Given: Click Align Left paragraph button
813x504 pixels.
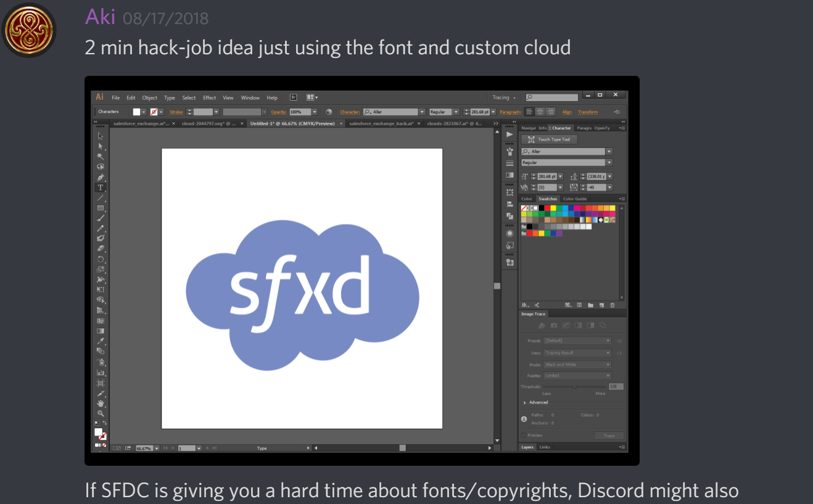Looking at the screenshot, I should (x=529, y=112).
